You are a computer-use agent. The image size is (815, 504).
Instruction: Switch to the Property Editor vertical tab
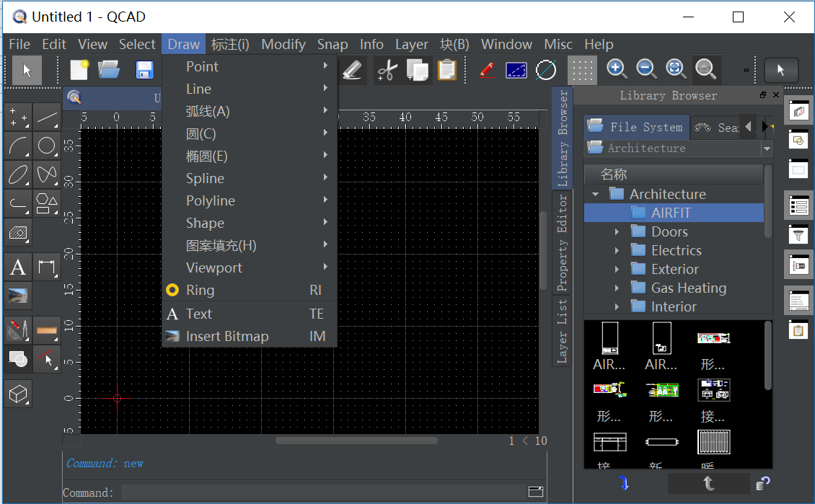(x=563, y=243)
